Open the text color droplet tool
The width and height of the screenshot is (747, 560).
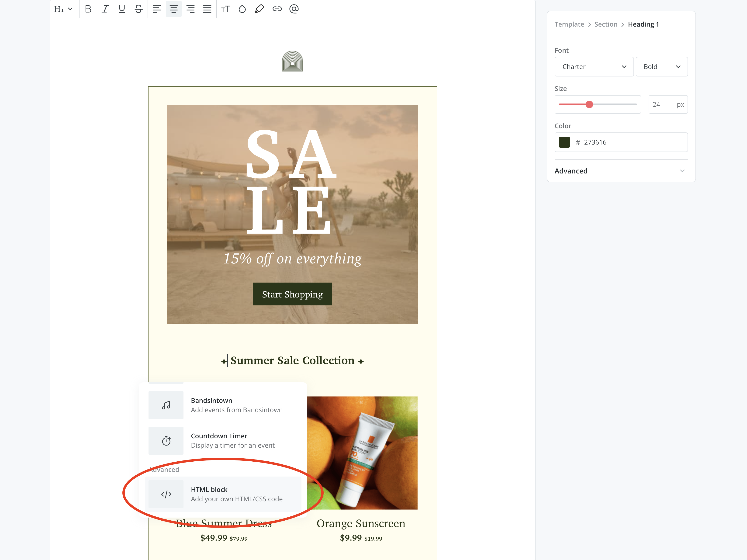click(x=242, y=9)
